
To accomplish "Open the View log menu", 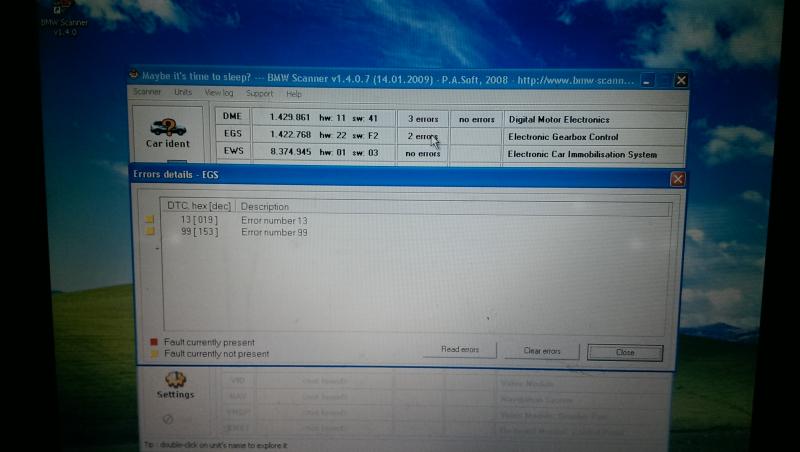I will click(218, 93).
